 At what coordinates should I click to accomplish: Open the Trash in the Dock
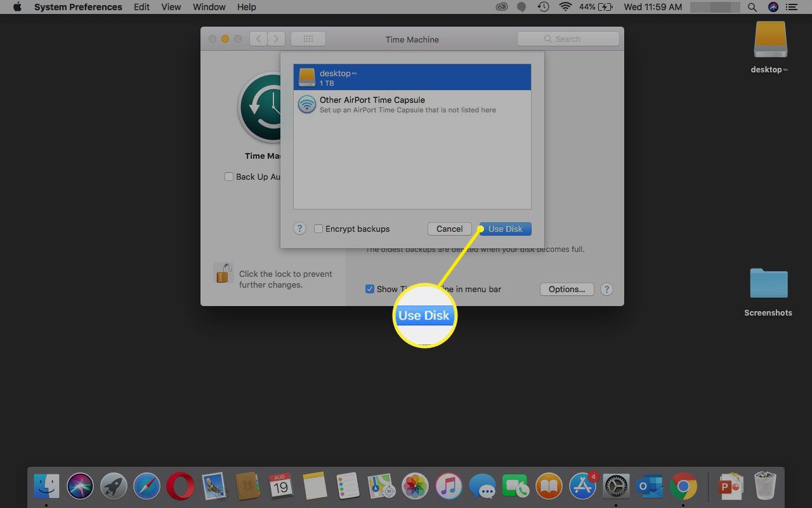(x=765, y=487)
